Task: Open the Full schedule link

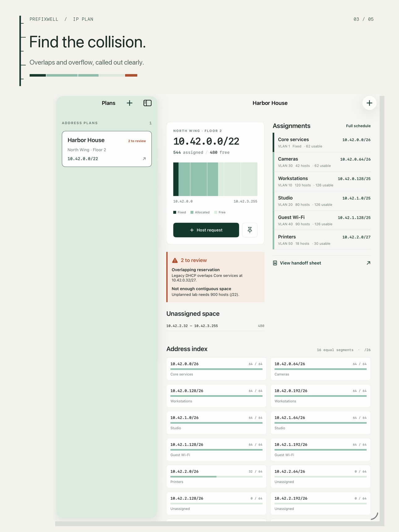Action: (358, 126)
